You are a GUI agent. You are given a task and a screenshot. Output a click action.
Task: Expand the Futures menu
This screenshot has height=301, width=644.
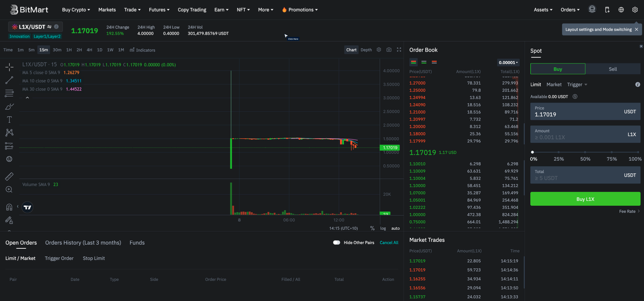click(x=159, y=10)
